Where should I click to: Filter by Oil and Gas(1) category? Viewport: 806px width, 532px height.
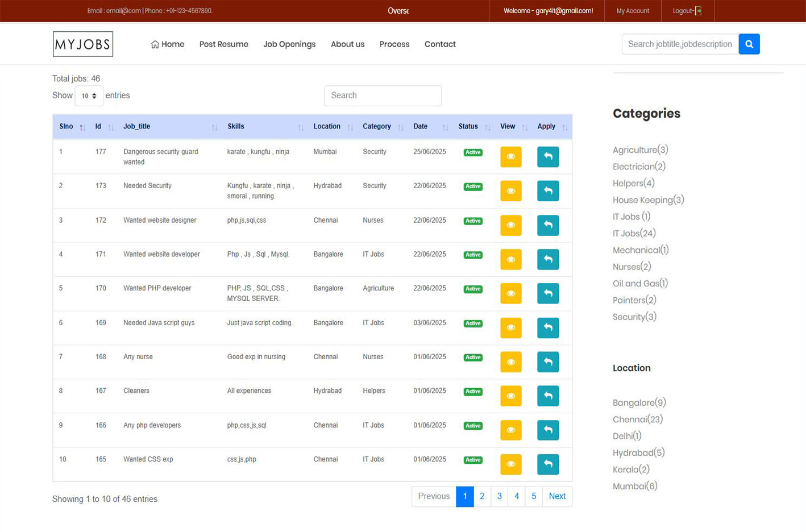[x=640, y=283]
